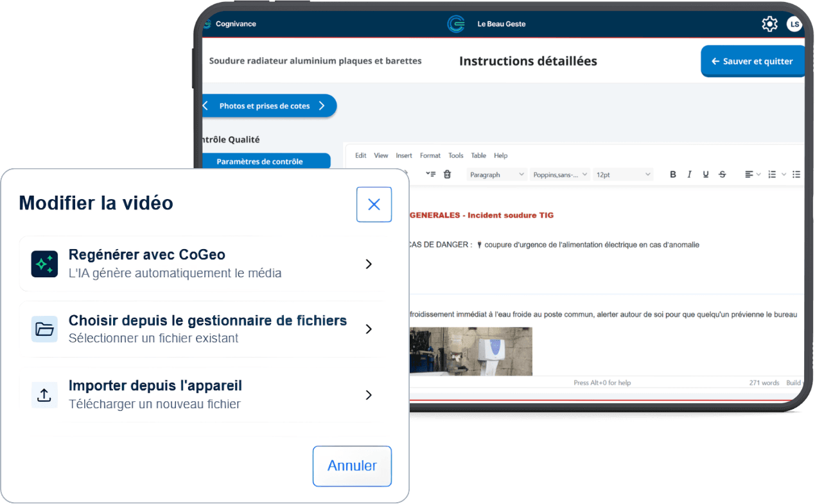Click the embedded photo in editor
Screen dimensions: 815x504
471,351
